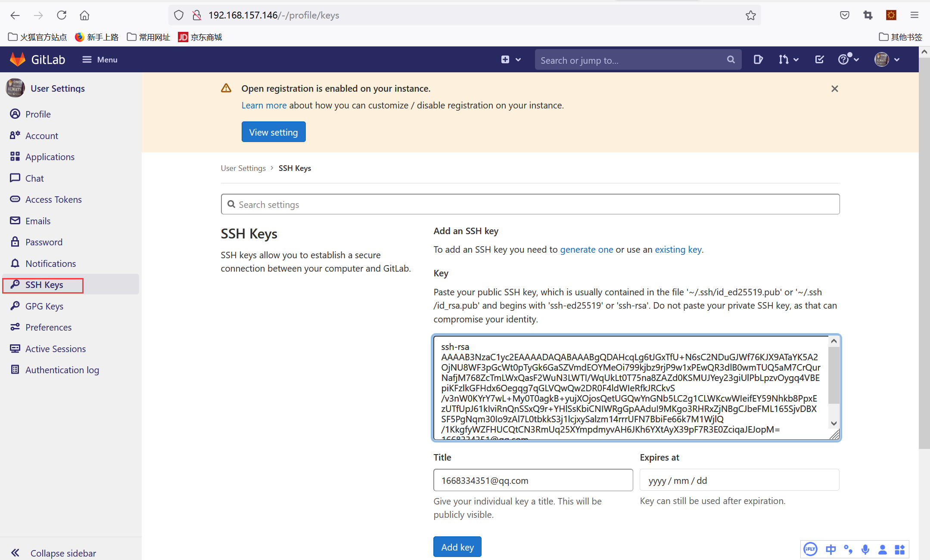
Task: Open the merge requests icon in the navbar
Action: [785, 59]
